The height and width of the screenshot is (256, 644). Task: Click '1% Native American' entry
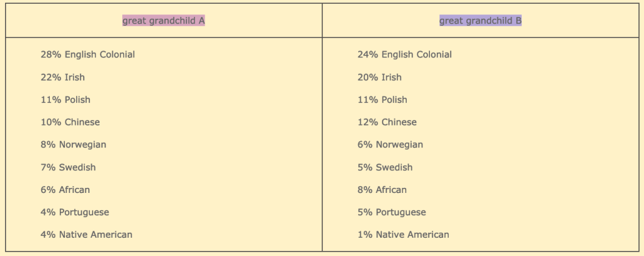point(403,235)
